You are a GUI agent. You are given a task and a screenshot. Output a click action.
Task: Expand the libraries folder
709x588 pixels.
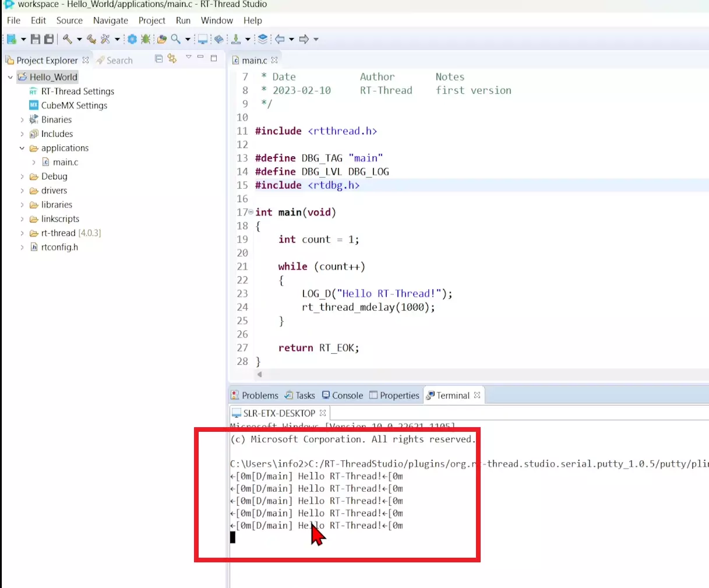point(22,205)
